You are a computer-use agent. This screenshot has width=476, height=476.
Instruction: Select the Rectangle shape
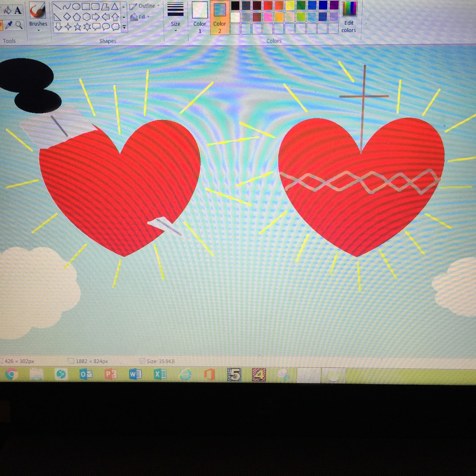(86, 7)
